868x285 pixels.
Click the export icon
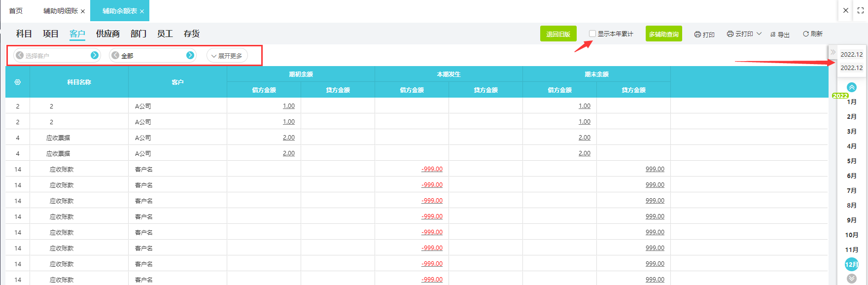pyautogui.click(x=773, y=35)
